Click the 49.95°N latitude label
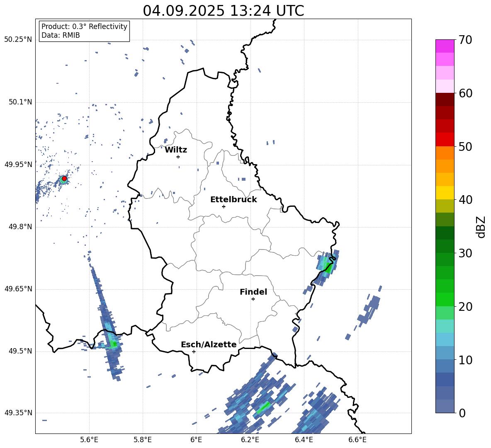Image resolution: width=491 pixels, height=448 pixels. [x=18, y=165]
